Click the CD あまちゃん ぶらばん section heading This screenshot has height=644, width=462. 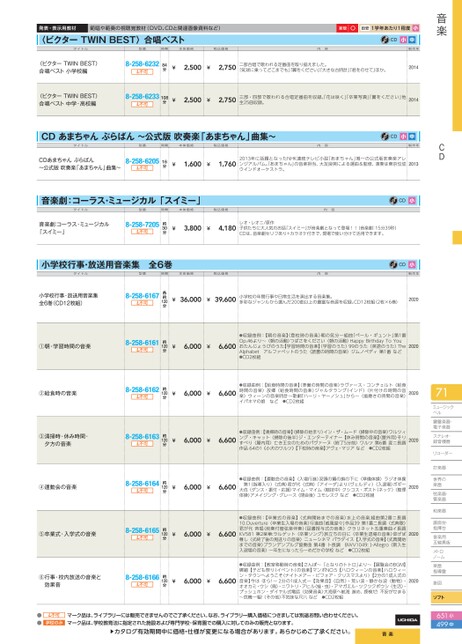tap(158, 136)
